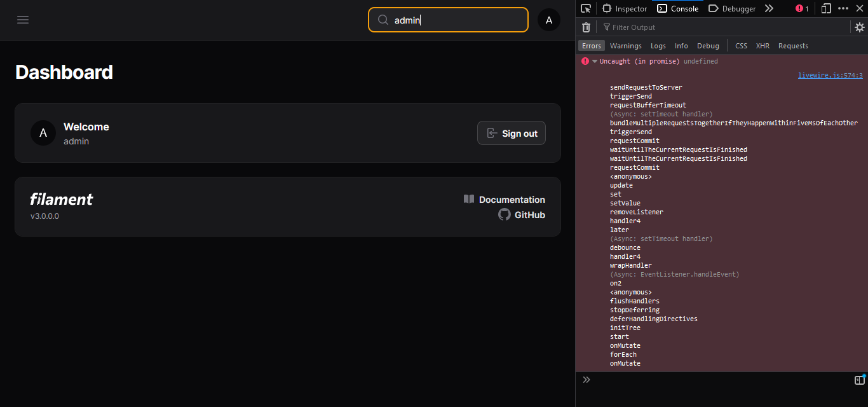The width and height of the screenshot is (868, 407).
Task: Enable the XHR message filter
Action: click(x=763, y=45)
